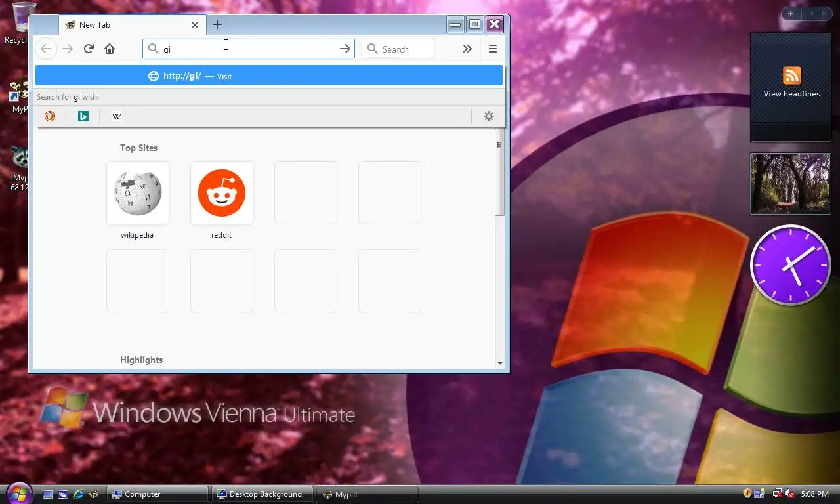
Task: Open a new tab with plus button
Action: 217,25
